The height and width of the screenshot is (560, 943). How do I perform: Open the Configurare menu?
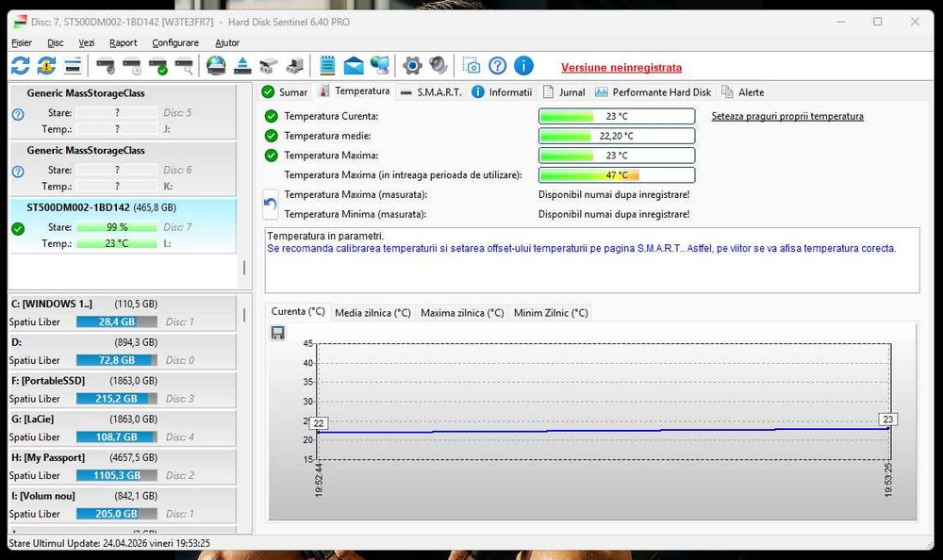[x=175, y=42]
